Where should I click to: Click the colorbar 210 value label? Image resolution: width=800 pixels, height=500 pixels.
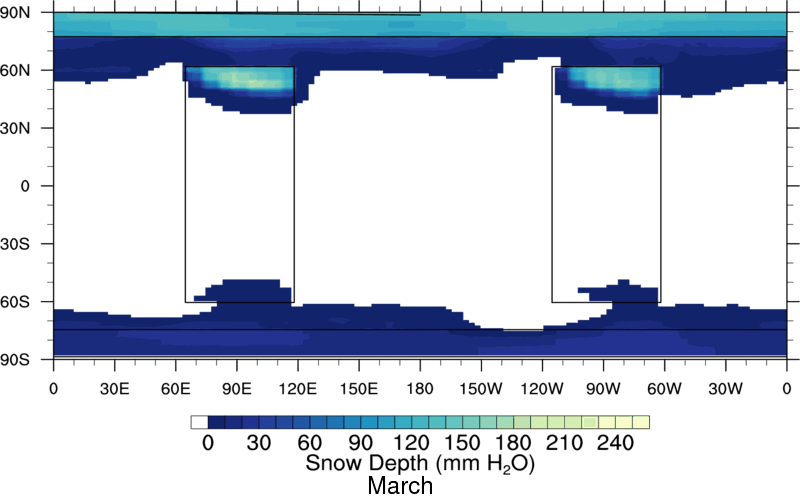tap(564, 442)
